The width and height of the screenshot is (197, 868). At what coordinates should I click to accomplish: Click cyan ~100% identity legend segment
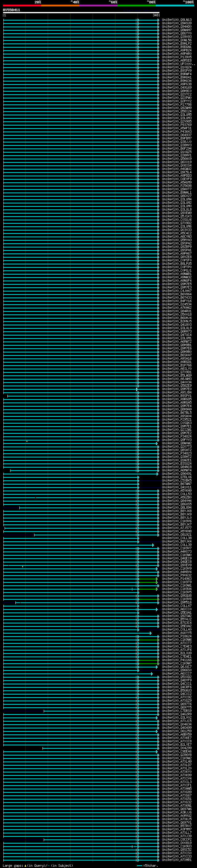coord(175,6)
